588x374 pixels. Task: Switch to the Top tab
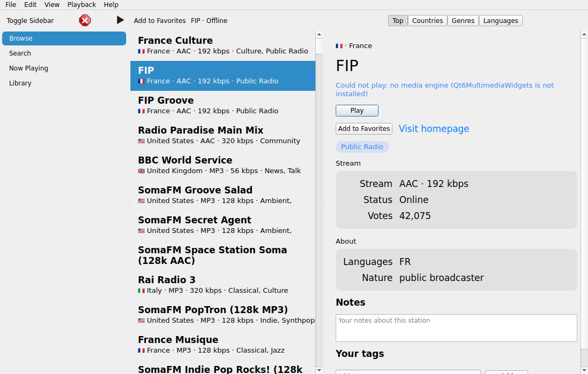(398, 21)
